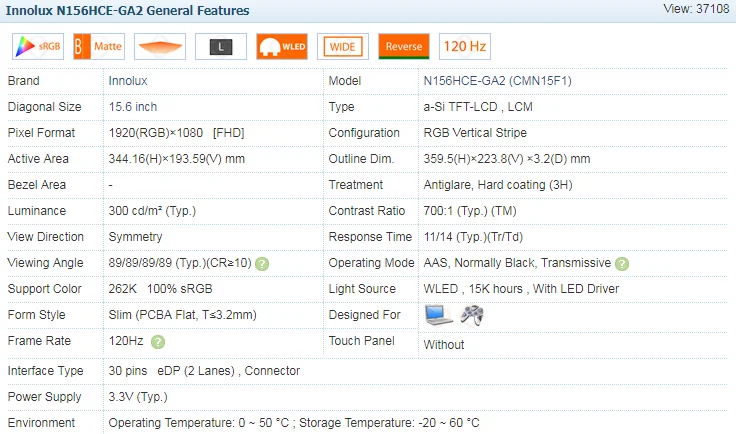Click the 700:1 (Typ.) (TM) contrast value

coord(470,211)
